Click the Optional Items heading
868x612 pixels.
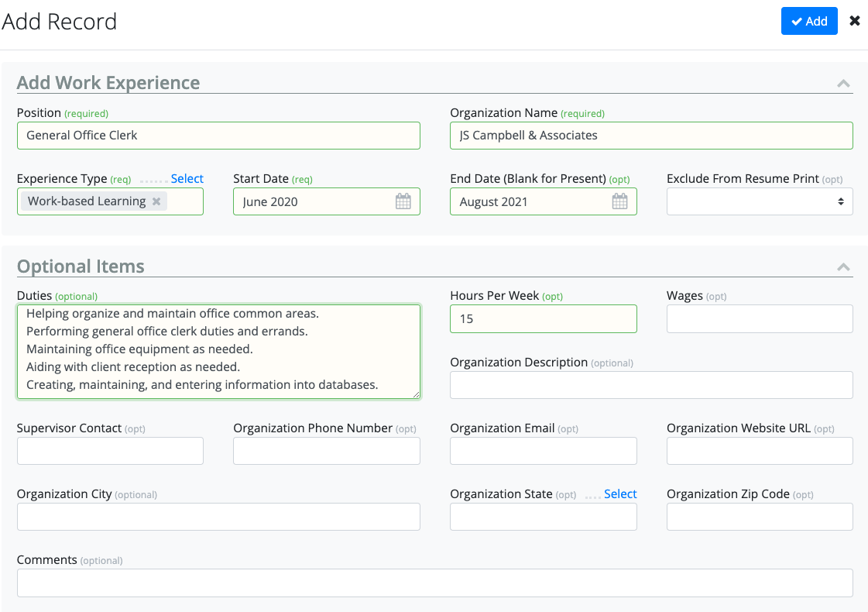[81, 266]
